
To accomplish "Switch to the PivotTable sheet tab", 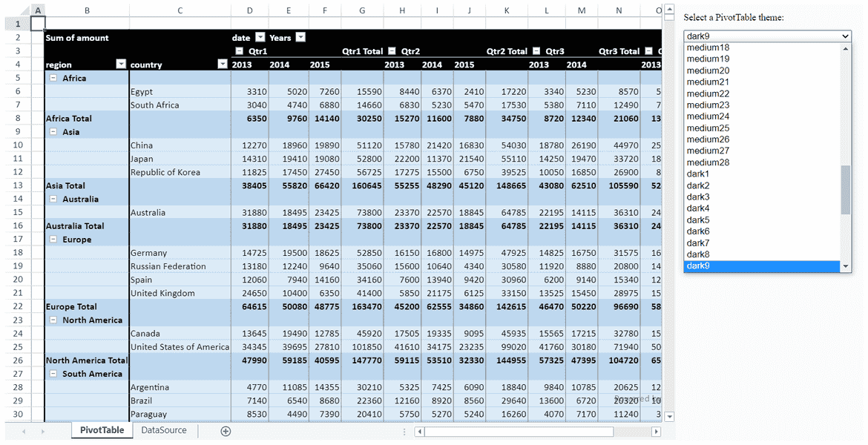I will click(102, 429).
